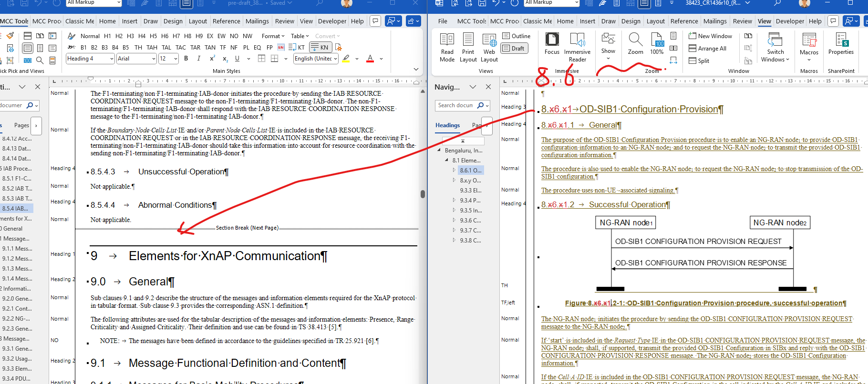The width and height of the screenshot is (868, 384).
Task: Open the Review tab in right window
Action: (742, 21)
